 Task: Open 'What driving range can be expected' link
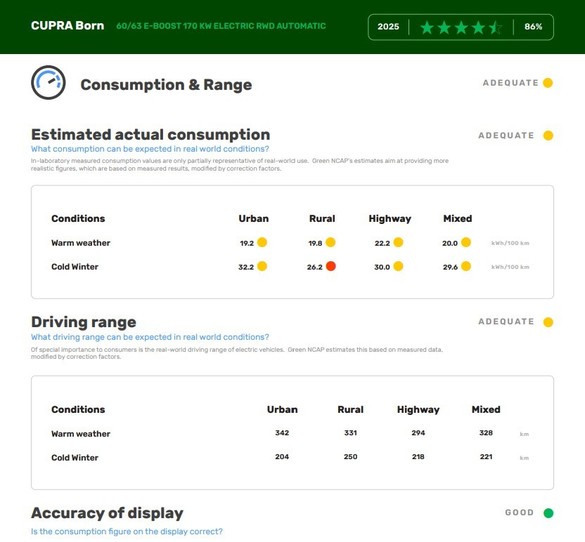click(x=150, y=337)
